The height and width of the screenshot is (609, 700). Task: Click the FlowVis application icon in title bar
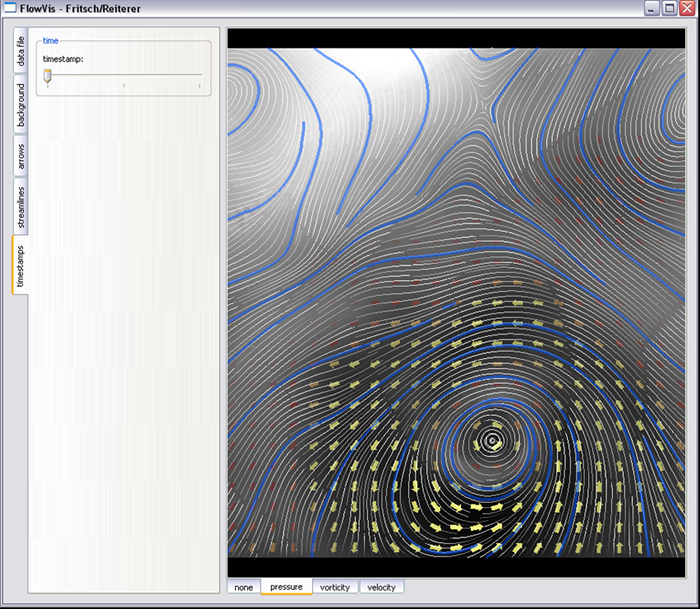10,8
